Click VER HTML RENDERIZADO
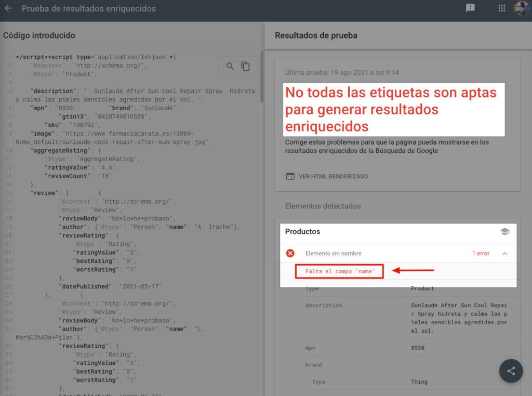 click(x=327, y=177)
